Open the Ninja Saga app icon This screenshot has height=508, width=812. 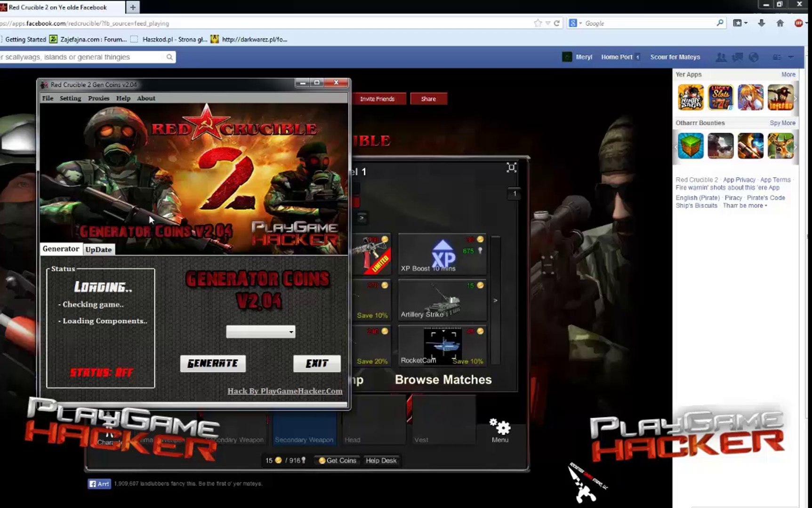[691, 97]
